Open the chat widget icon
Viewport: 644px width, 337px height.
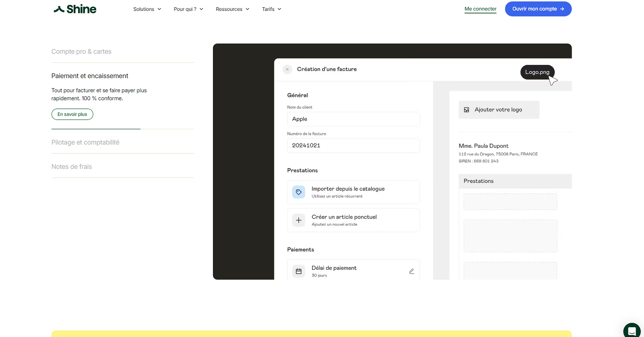(632, 331)
